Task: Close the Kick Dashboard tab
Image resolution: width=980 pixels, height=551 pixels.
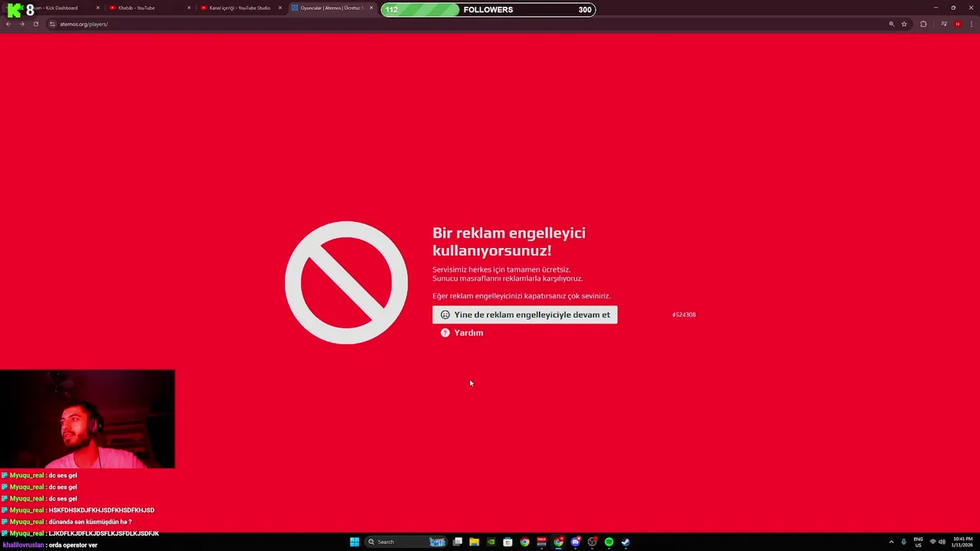Action: pos(98,8)
